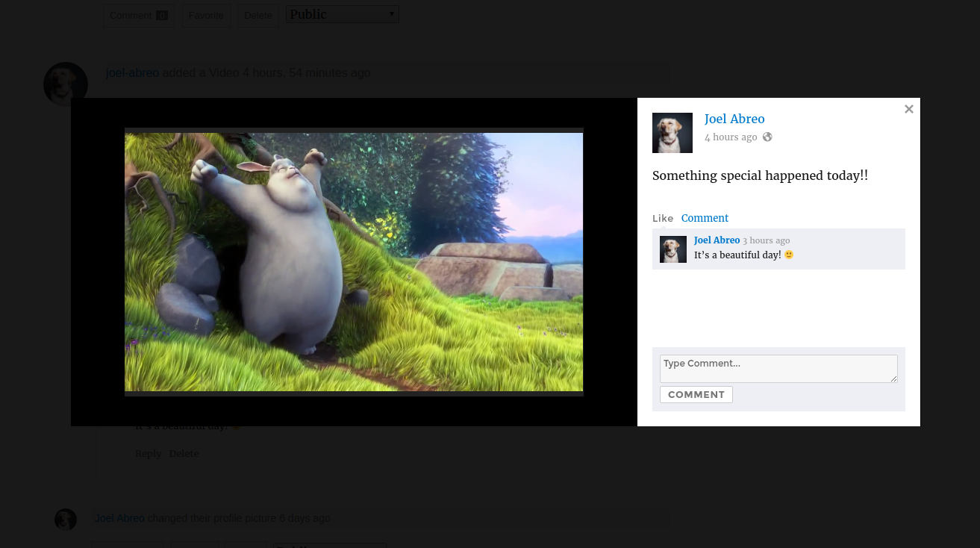This screenshot has width=980, height=548.
Task: Click the smiley emoji in the comment
Action: [x=789, y=255]
